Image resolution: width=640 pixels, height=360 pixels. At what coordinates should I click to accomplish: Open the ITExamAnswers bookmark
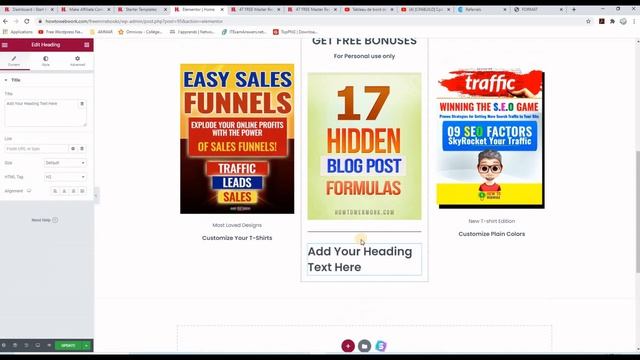pyautogui.click(x=244, y=32)
